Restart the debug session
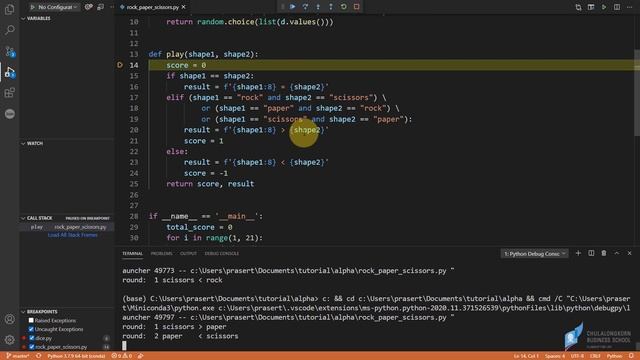This screenshot has width=640, height=360. pyautogui.click(x=344, y=7)
